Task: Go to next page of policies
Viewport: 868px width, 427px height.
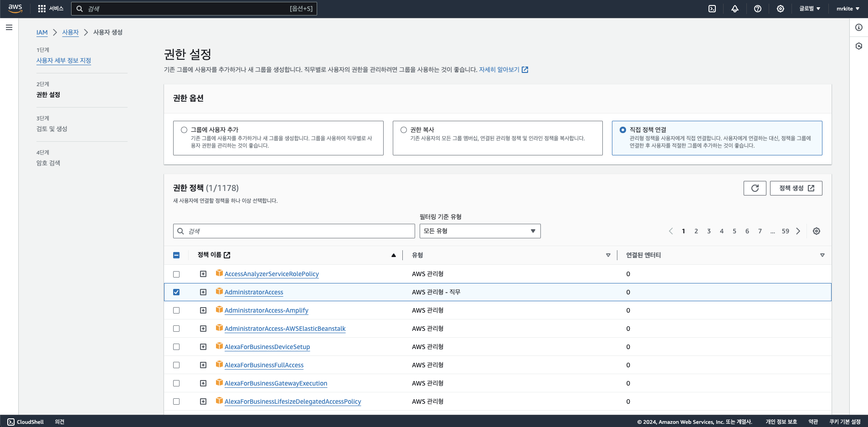Action: pos(798,231)
